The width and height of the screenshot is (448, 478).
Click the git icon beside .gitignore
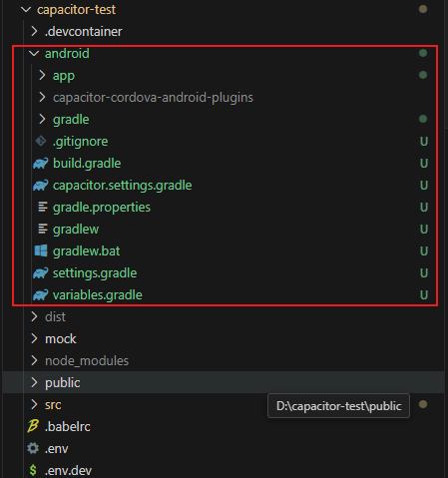[41, 141]
